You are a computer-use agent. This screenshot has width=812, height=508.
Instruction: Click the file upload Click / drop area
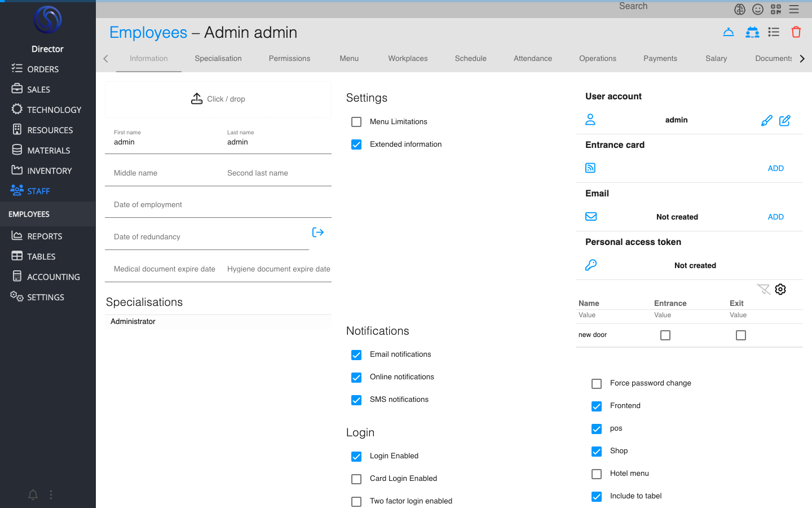click(x=218, y=99)
